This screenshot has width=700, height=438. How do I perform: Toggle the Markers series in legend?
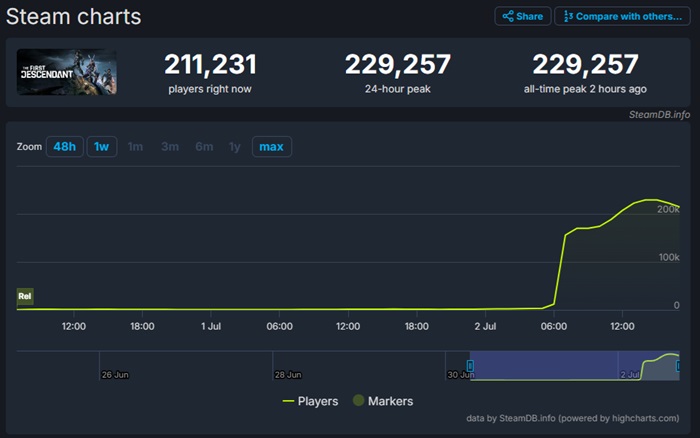click(x=383, y=401)
